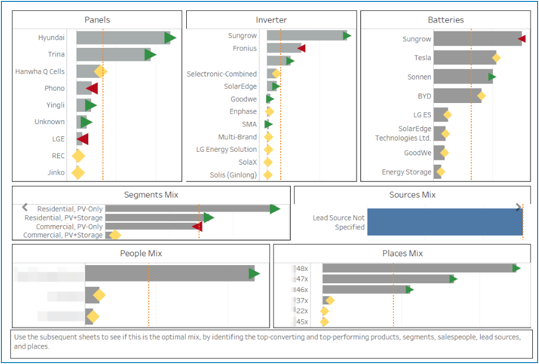This screenshot has width=539, height=364.
Task: Select the yellow diamond marker for BYD
Action: point(481,96)
